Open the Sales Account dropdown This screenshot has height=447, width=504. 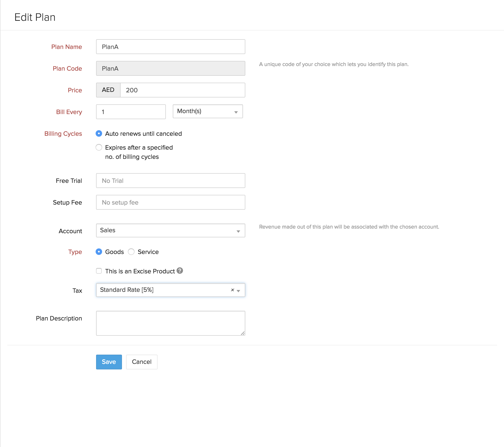[x=170, y=230]
